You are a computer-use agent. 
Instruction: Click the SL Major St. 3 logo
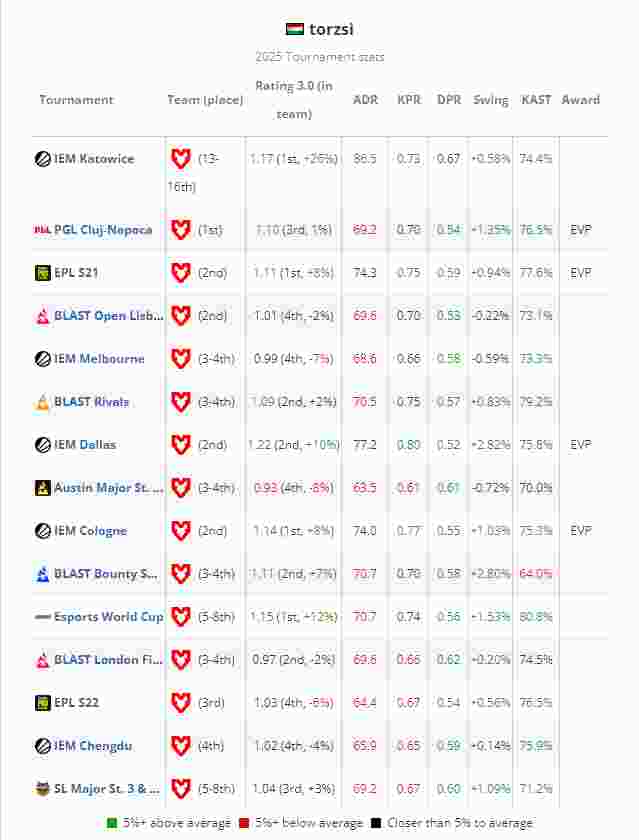coord(43,789)
